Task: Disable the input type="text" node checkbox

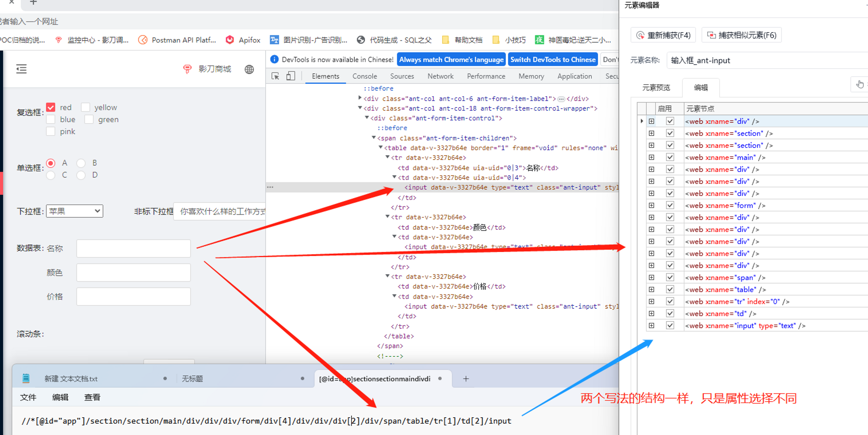Action: pyautogui.click(x=670, y=326)
